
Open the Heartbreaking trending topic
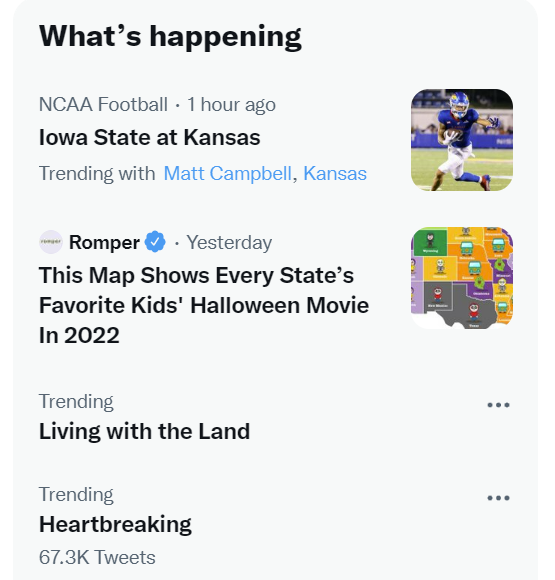pyautogui.click(x=115, y=524)
